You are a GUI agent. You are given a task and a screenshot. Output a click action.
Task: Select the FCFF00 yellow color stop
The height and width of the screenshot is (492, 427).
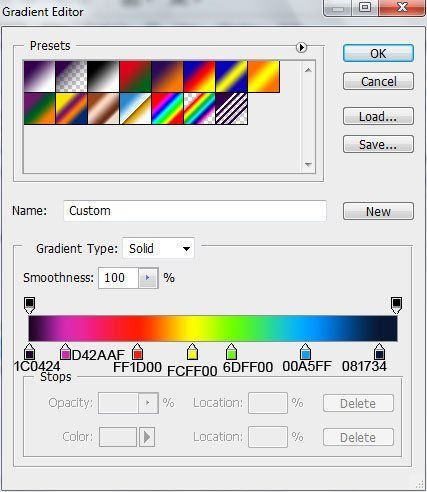coord(192,352)
